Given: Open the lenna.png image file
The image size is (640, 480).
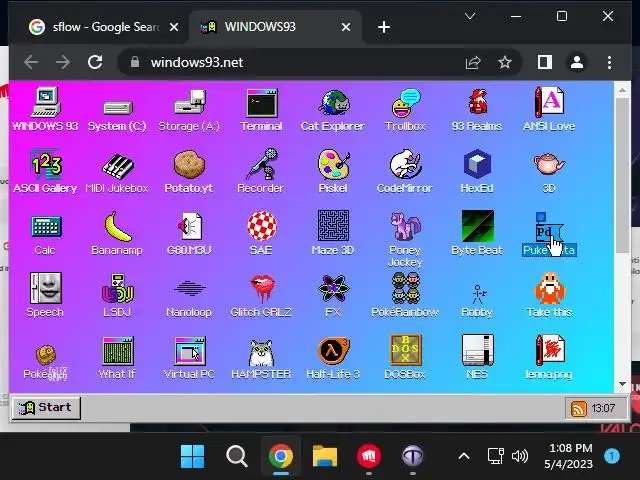Looking at the screenshot, I should click(549, 350).
